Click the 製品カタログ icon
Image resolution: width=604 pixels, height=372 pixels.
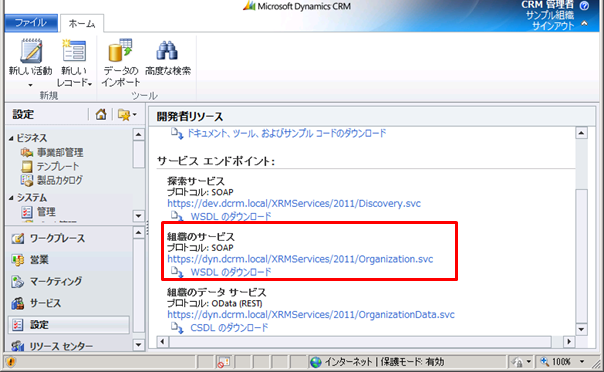(27, 180)
